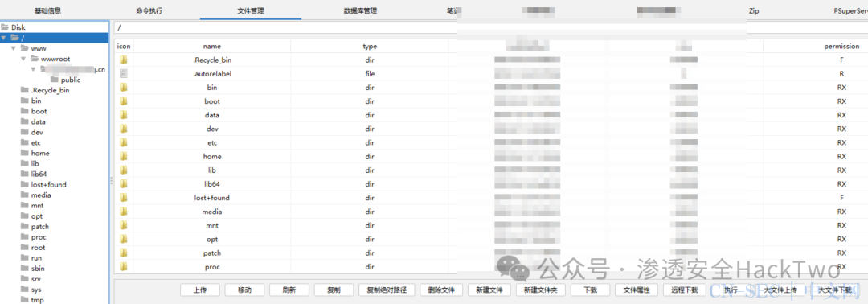
Task: Sort the table by the name column header
Action: 212,47
